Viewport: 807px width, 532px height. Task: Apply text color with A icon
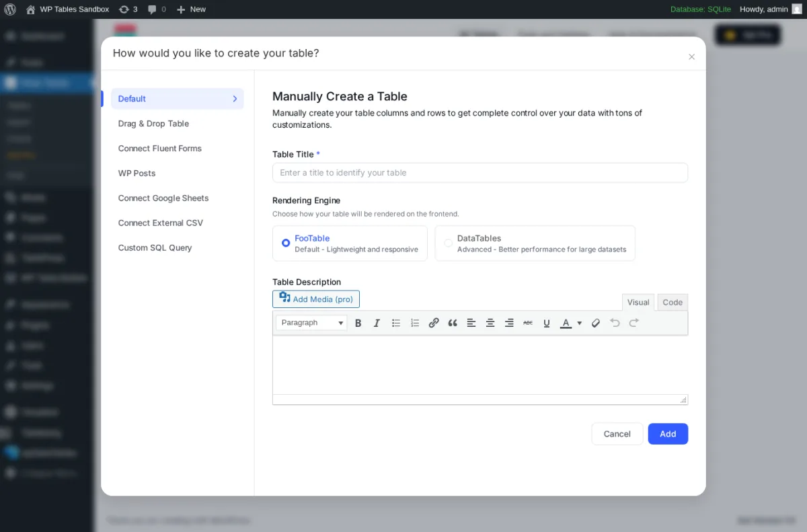coord(566,323)
